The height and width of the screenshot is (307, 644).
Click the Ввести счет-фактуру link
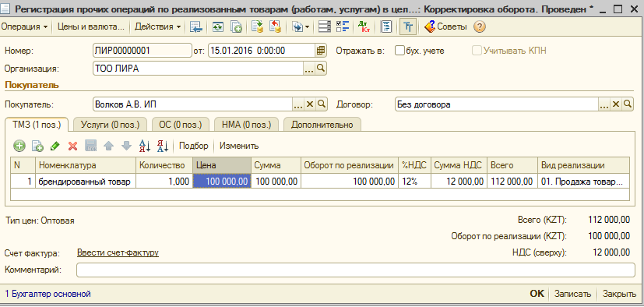pos(118,252)
